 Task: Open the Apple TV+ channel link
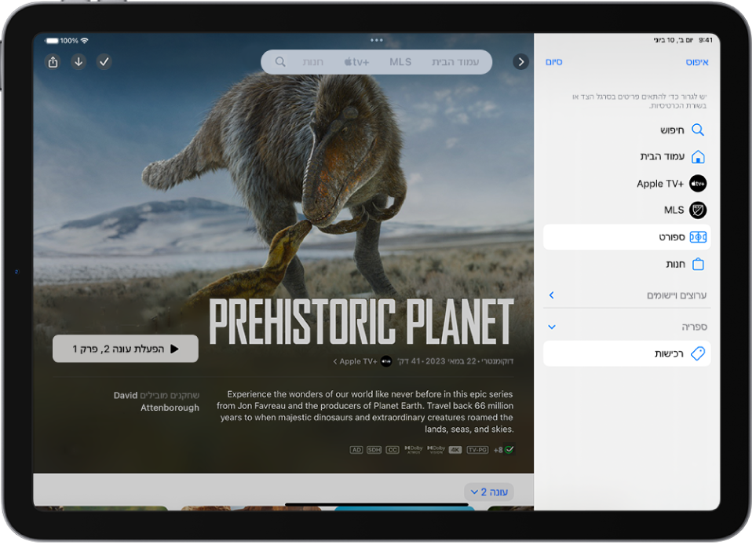362,362
